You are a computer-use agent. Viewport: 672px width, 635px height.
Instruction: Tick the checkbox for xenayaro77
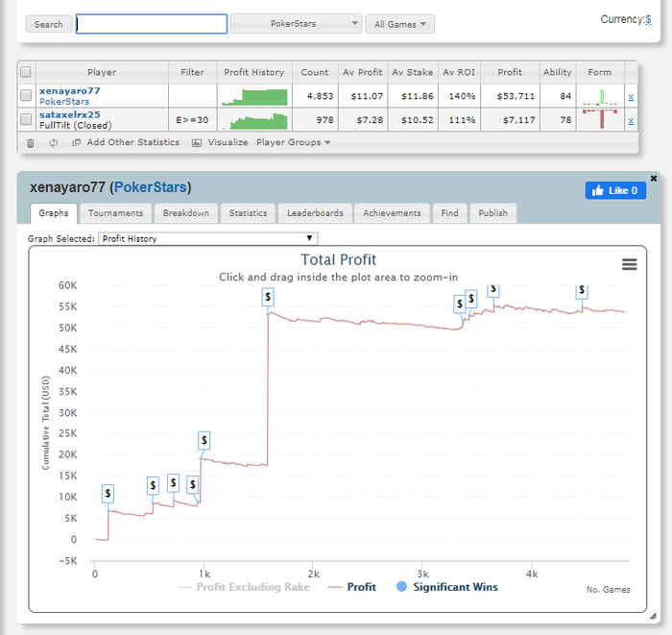(26, 95)
